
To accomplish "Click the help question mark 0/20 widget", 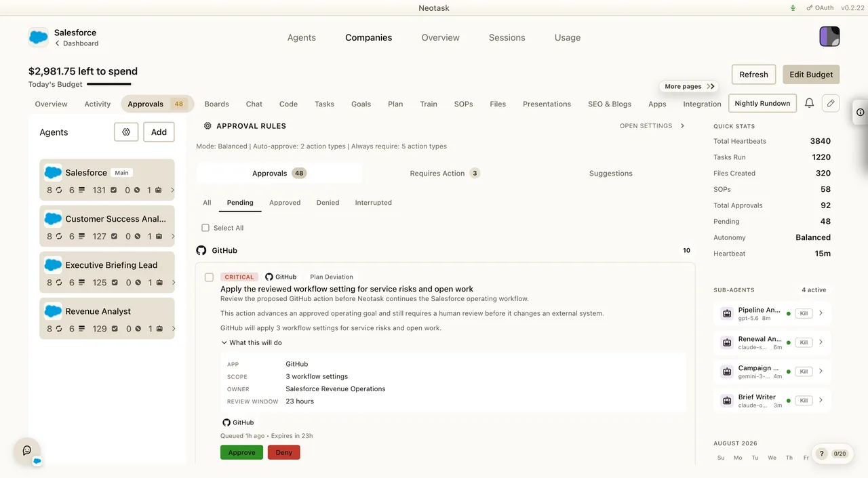I will click(832, 454).
